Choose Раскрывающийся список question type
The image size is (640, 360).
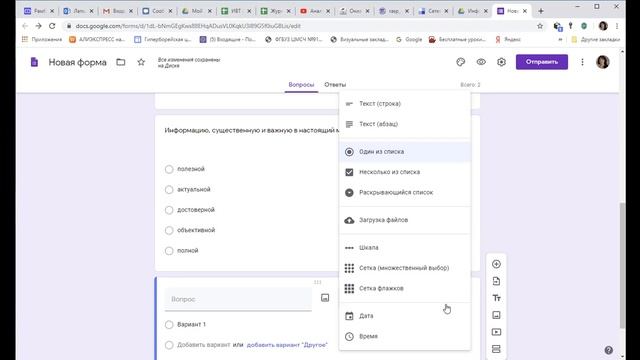pos(404,193)
